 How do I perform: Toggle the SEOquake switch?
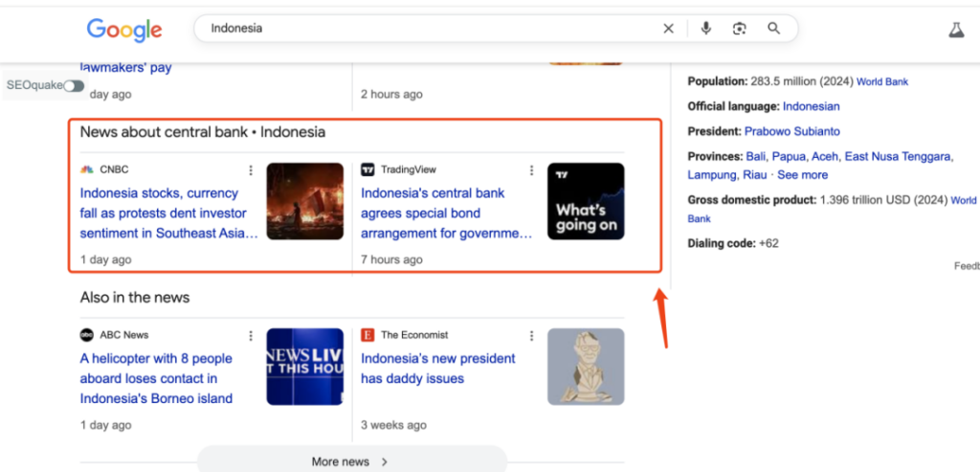click(x=74, y=86)
